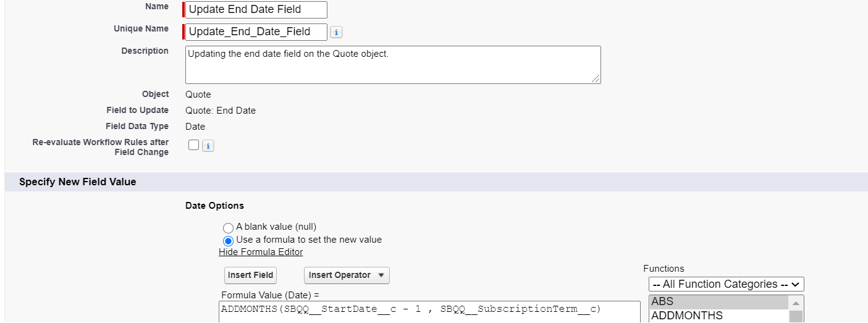Enable Re-evaluate Workflow Rules after Field Change
The image size is (868, 323).
click(x=194, y=145)
